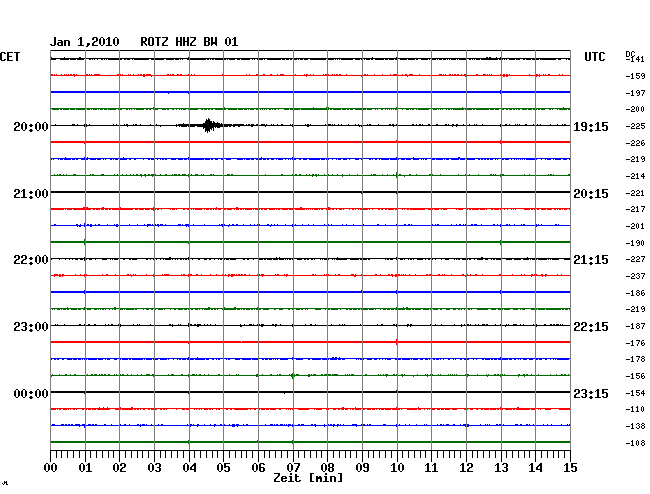The height and width of the screenshot is (494, 650).
Task: Select DC offset value '-217'
Action: click(635, 209)
